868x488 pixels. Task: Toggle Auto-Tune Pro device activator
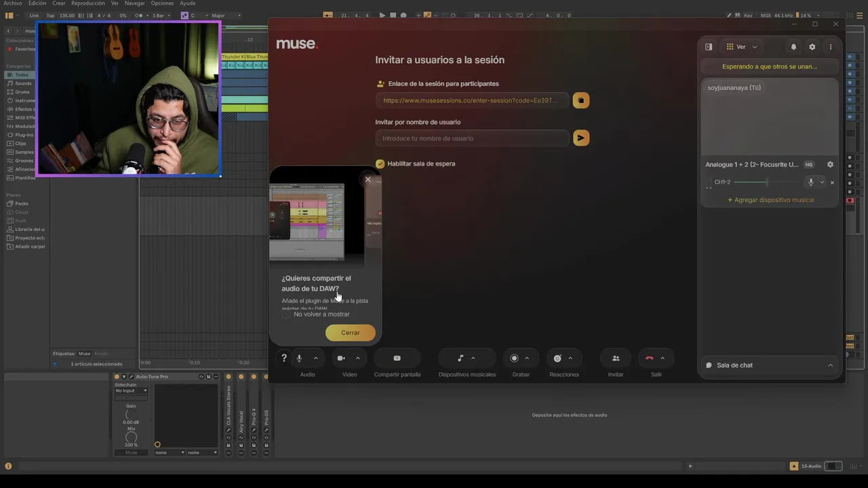pos(117,376)
